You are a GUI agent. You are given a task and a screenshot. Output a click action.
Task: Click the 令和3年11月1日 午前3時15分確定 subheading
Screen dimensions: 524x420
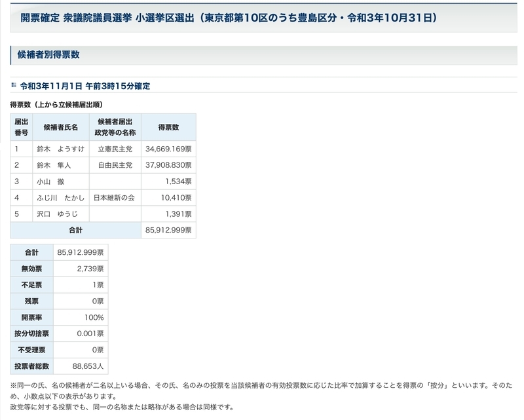coord(85,86)
